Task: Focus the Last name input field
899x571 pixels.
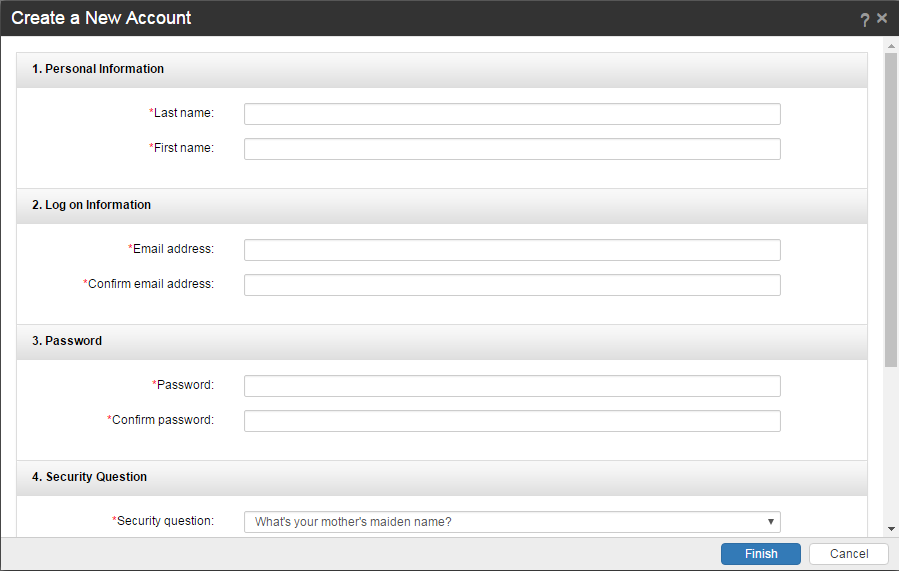Action: tap(512, 114)
